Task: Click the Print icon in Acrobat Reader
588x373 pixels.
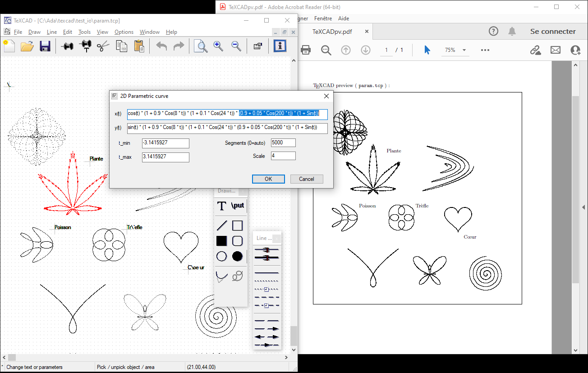Action: pos(306,50)
